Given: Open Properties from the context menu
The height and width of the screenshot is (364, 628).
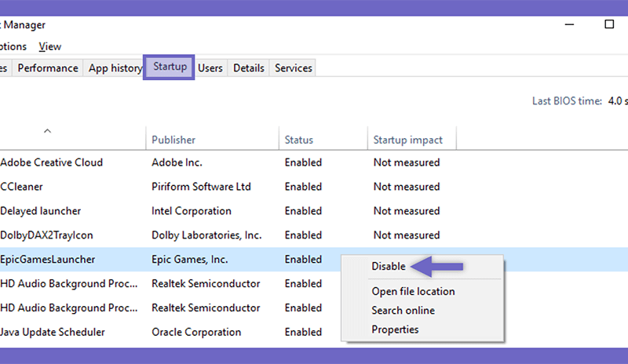Looking at the screenshot, I should [x=395, y=329].
